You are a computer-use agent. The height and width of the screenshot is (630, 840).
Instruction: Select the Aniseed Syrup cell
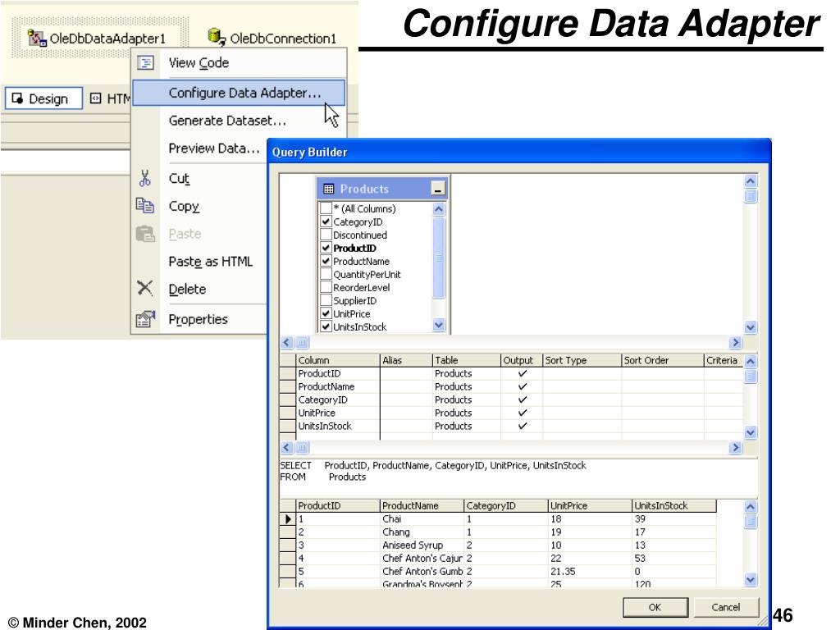(x=422, y=545)
